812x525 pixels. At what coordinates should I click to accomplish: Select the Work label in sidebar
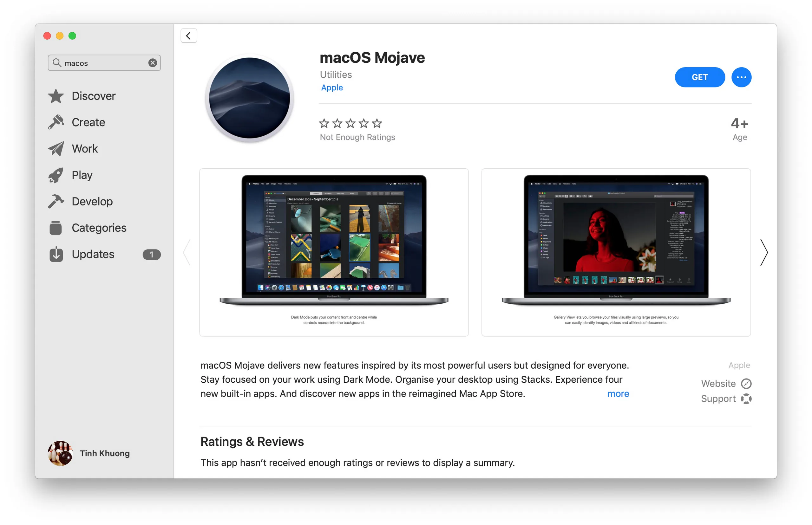tap(85, 149)
